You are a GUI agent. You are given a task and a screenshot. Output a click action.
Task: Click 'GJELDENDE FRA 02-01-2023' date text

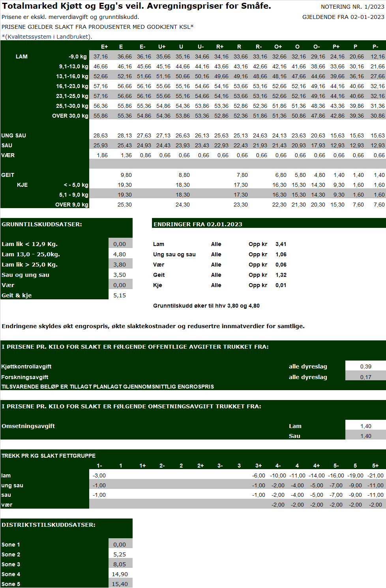coord(343,17)
